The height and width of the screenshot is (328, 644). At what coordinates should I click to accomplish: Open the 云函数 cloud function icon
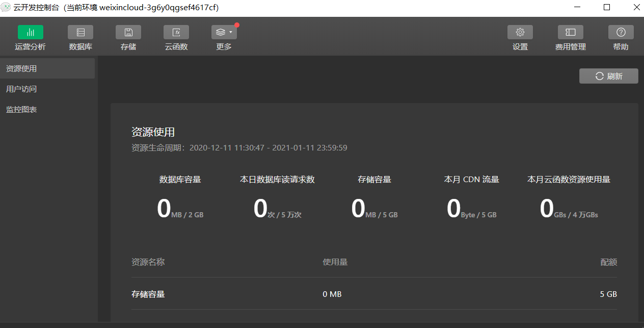[176, 32]
